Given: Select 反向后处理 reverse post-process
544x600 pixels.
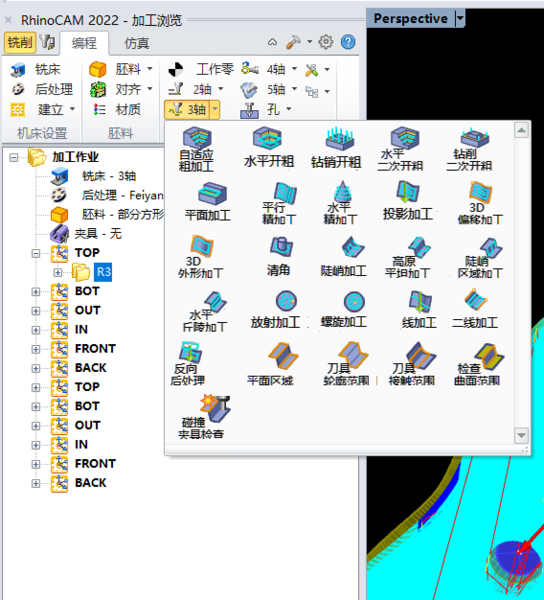Looking at the screenshot, I should (x=187, y=364).
